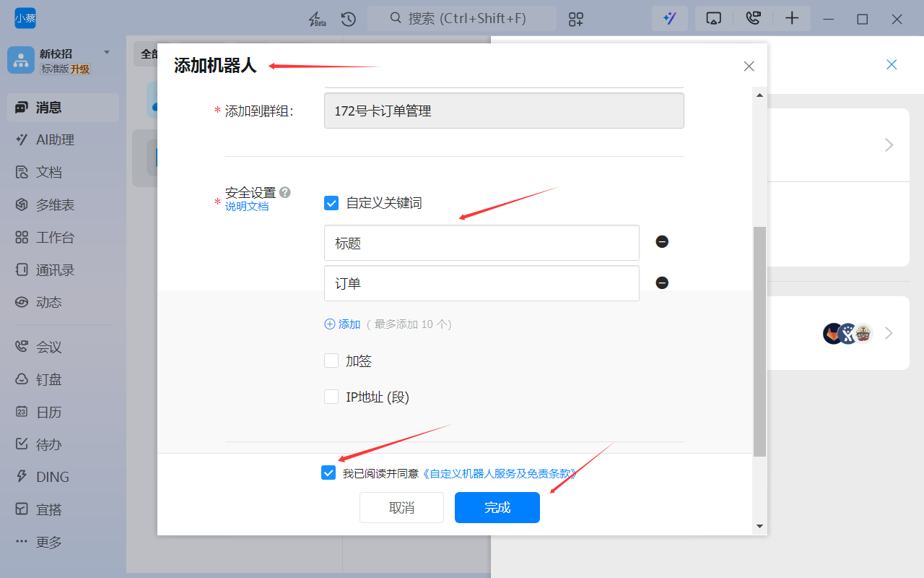924x578 pixels.
Task: Open 自定义机器人服务及免责条款 link
Action: (x=500, y=474)
